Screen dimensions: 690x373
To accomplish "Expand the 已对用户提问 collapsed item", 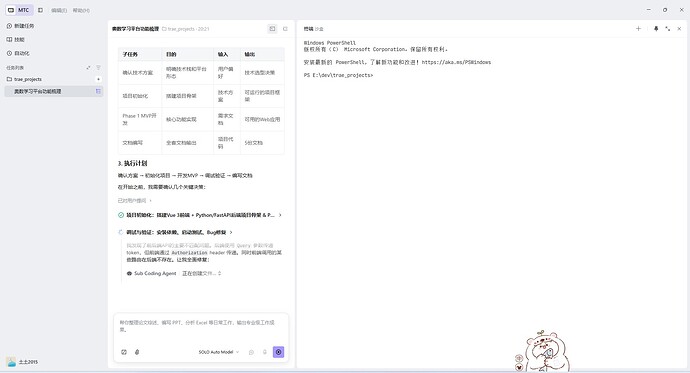I will pos(134,201).
